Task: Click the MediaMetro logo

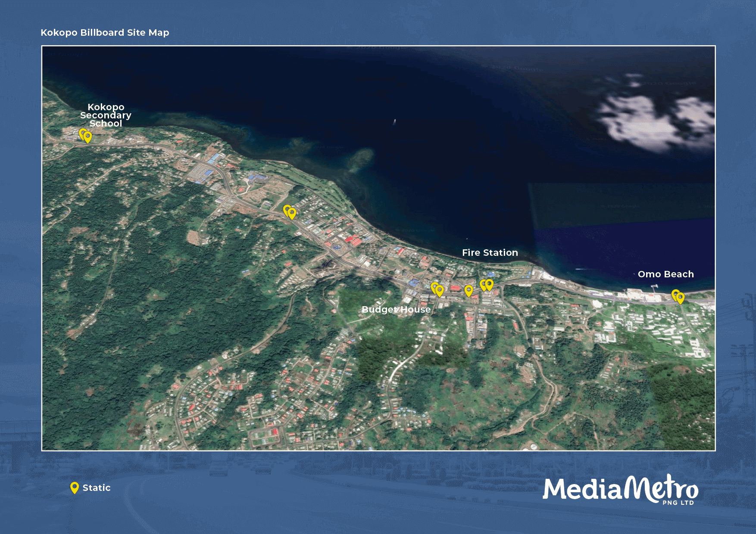Action: pyautogui.click(x=620, y=489)
